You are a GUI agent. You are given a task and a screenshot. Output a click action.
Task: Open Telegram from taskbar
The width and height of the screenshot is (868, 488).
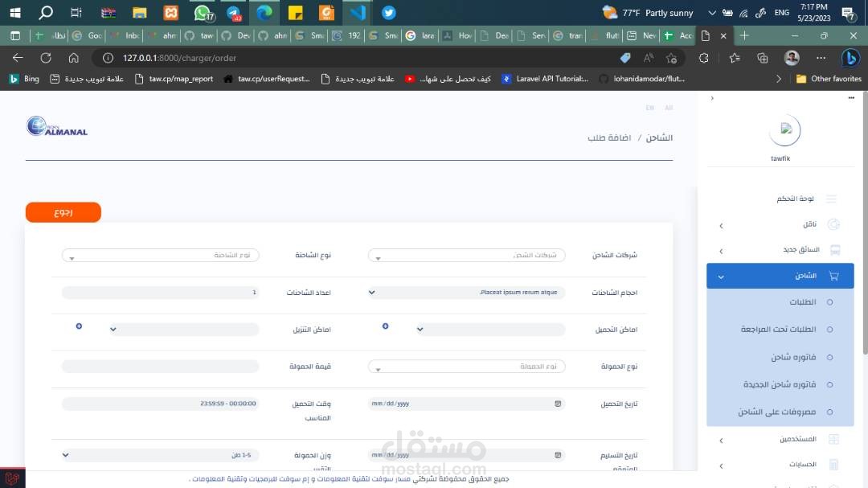click(234, 12)
